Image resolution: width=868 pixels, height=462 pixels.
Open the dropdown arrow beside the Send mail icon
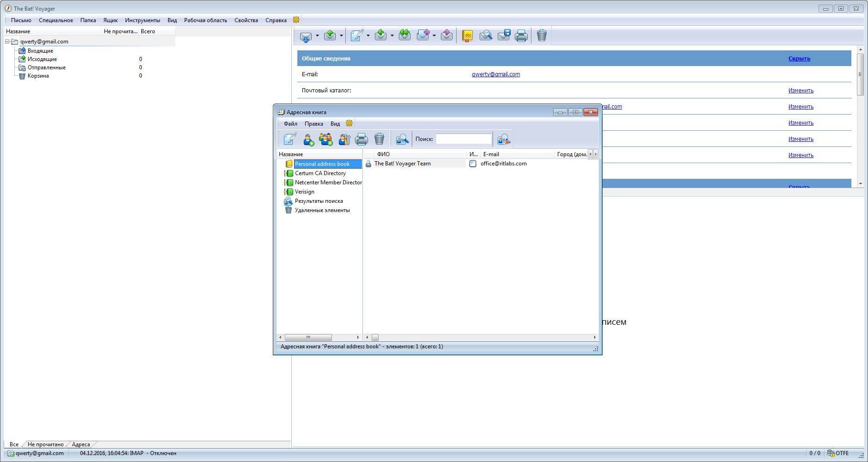341,36
